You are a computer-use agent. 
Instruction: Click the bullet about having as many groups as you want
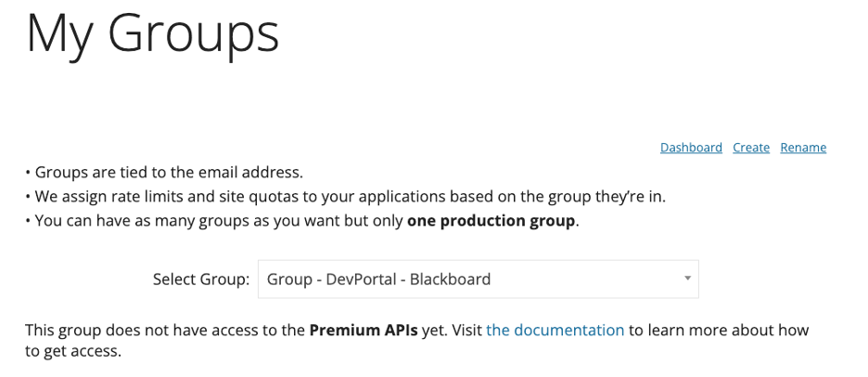click(x=302, y=221)
